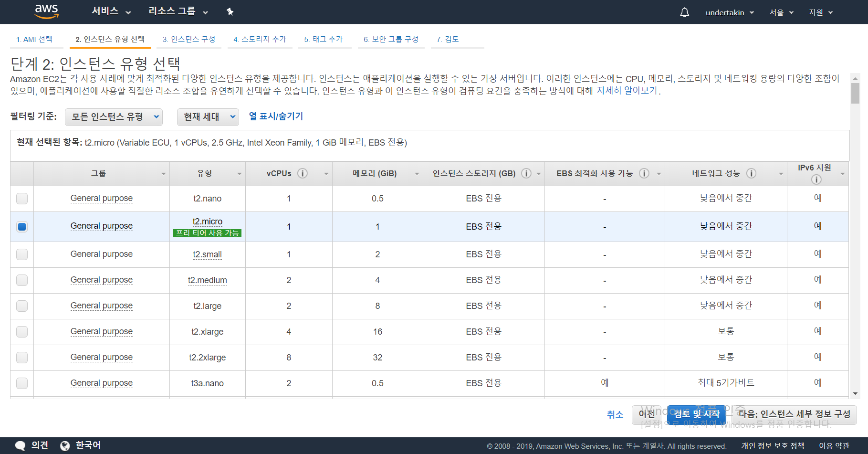Viewport: 868px width, 454px height.
Task: Show EBS optimized info icon
Action: click(644, 173)
